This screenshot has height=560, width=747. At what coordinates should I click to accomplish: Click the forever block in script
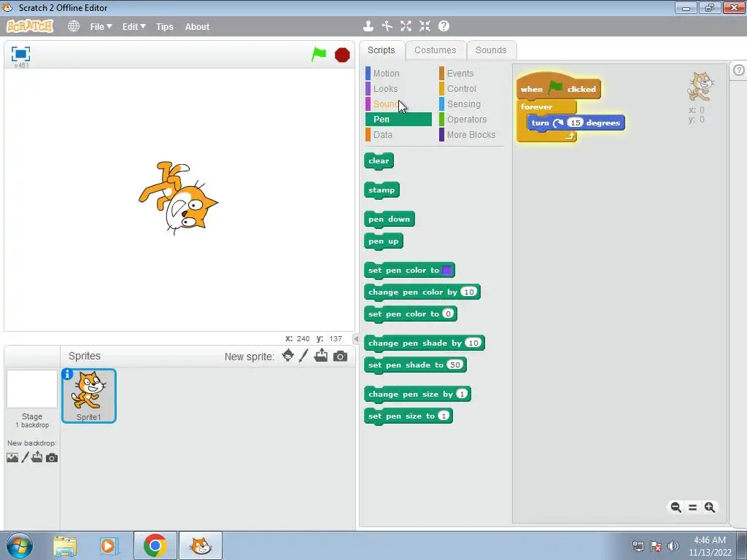[536, 106]
